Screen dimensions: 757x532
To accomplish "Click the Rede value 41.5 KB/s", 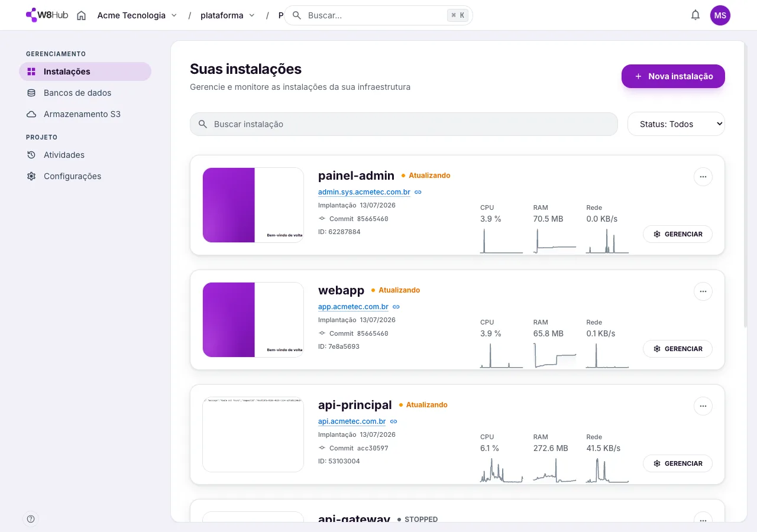I will coord(603,448).
